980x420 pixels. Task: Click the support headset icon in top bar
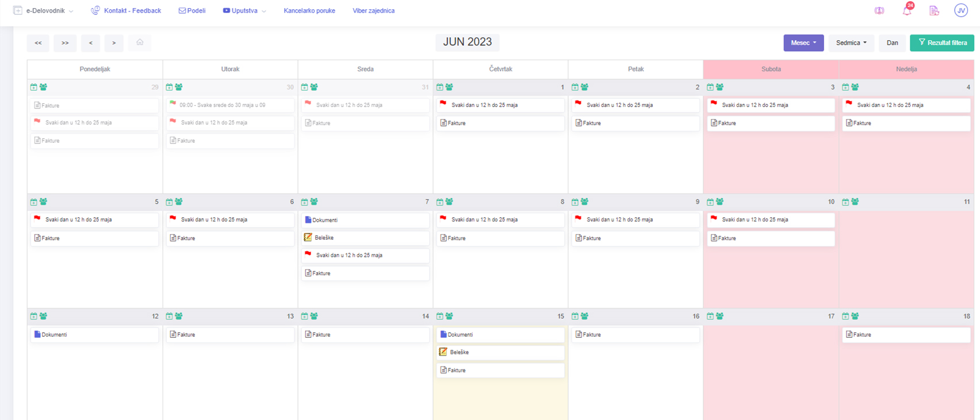tap(879, 11)
